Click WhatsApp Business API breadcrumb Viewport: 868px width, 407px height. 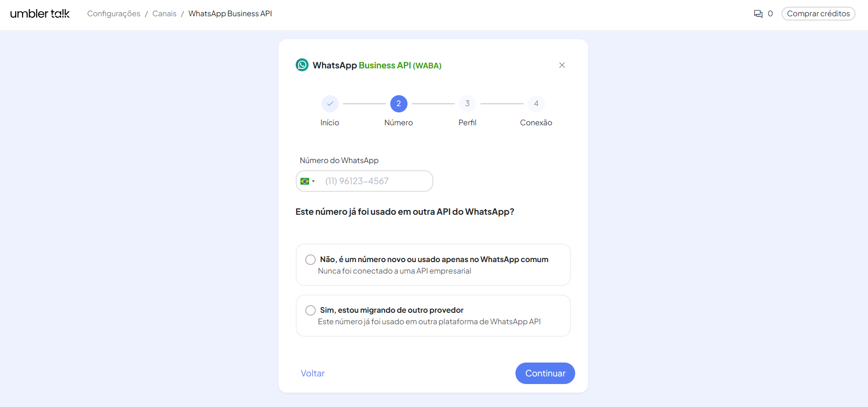tap(230, 14)
